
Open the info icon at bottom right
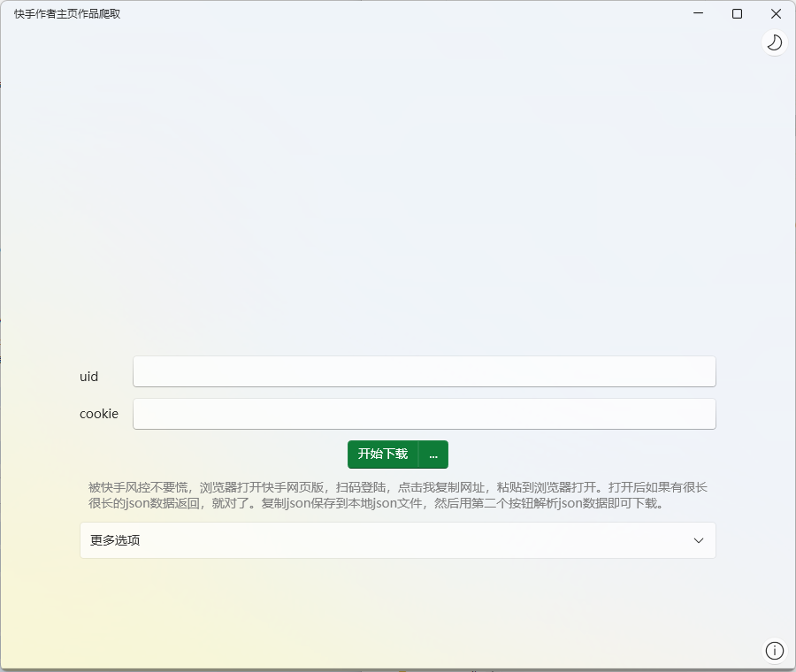[x=774, y=650]
